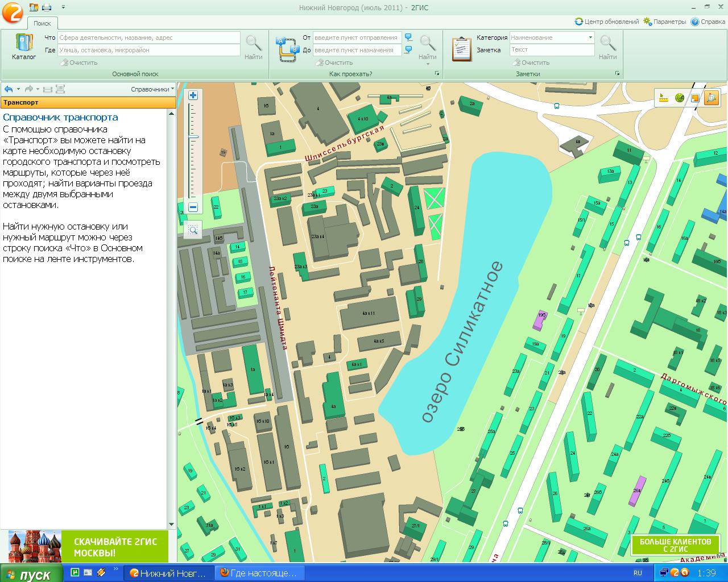Click the Где street search field
The height and width of the screenshot is (582, 728).
pyautogui.click(x=149, y=50)
